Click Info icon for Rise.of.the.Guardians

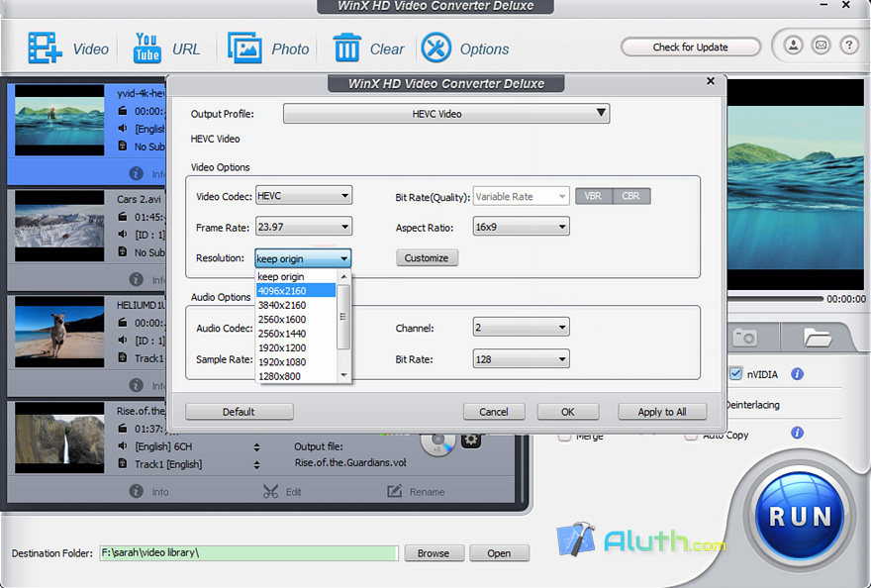[x=137, y=491]
